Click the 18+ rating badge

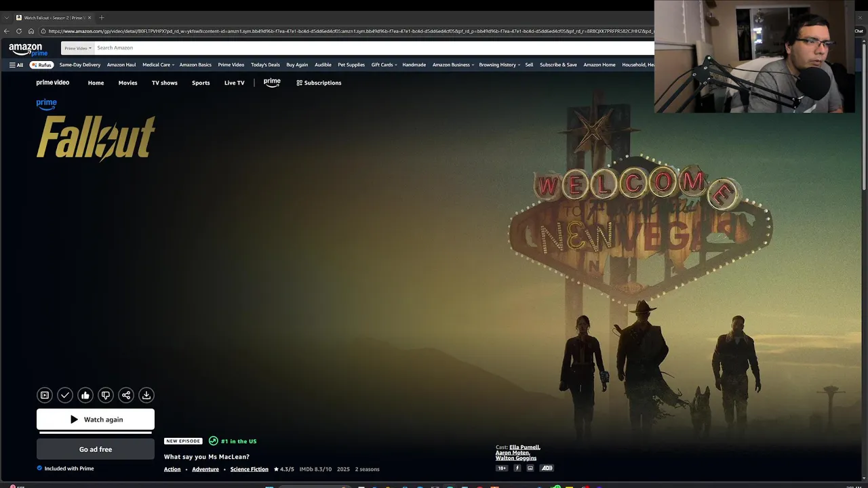pyautogui.click(x=502, y=468)
